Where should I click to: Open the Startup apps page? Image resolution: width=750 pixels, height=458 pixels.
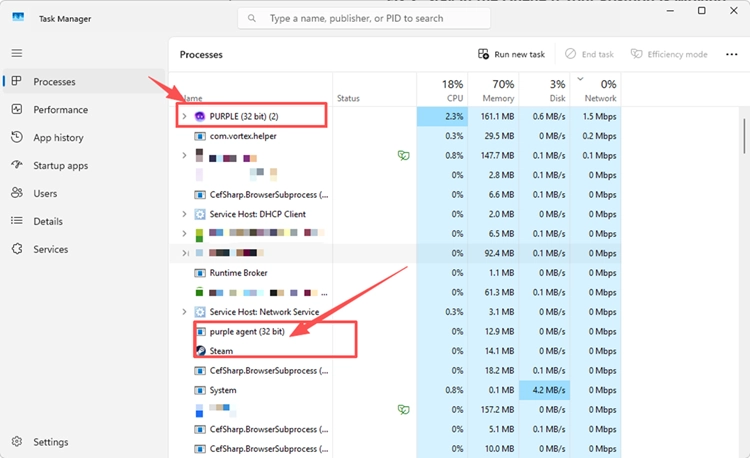point(85,165)
